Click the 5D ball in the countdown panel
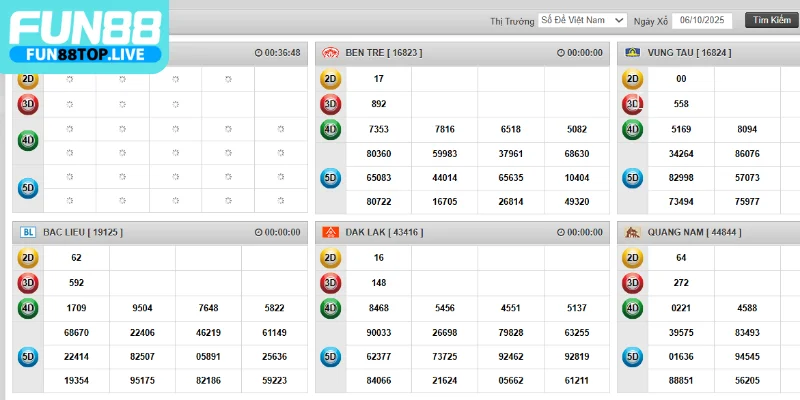The width and height of the screenshot is (800, 400). point(28,188)
